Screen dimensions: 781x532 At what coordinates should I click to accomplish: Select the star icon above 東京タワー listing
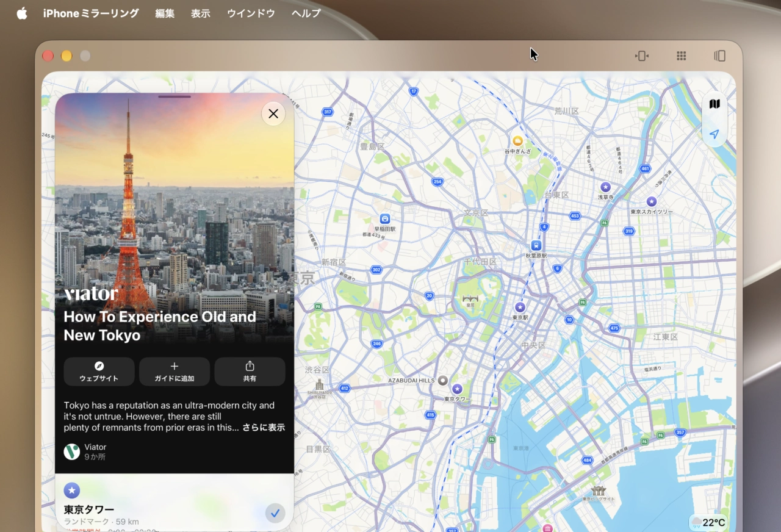point(72,490)
